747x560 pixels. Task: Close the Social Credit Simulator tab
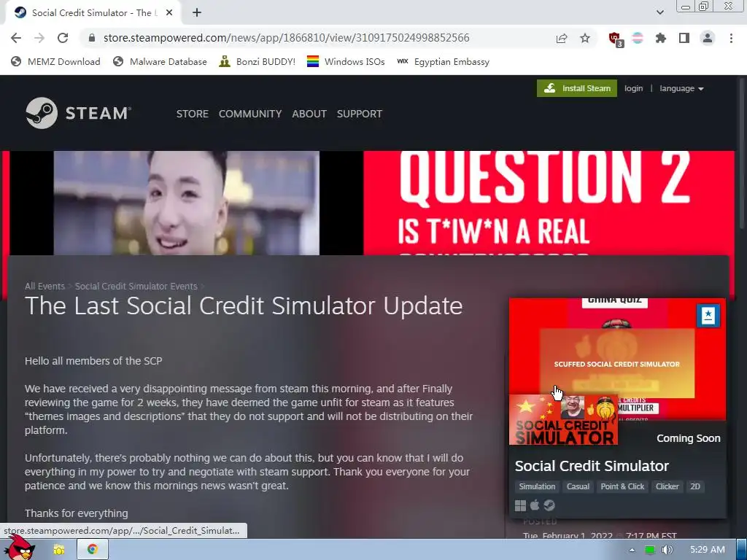pos(169,13)
